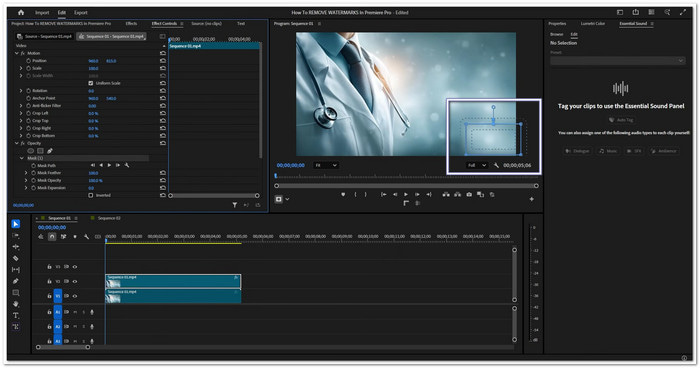Tag the clip as Ambience
This screenshot has width=700, height=368.
[x=664, y=151]
